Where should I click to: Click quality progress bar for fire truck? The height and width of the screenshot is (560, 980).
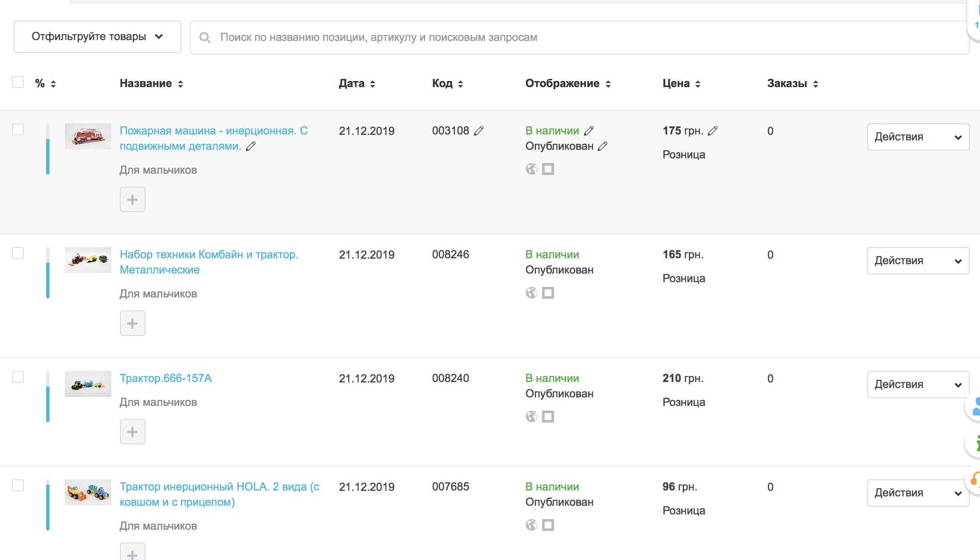[48, 149]
